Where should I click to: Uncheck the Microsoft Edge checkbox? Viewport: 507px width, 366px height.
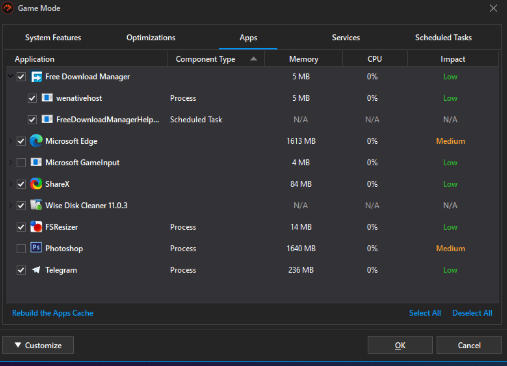21,141
